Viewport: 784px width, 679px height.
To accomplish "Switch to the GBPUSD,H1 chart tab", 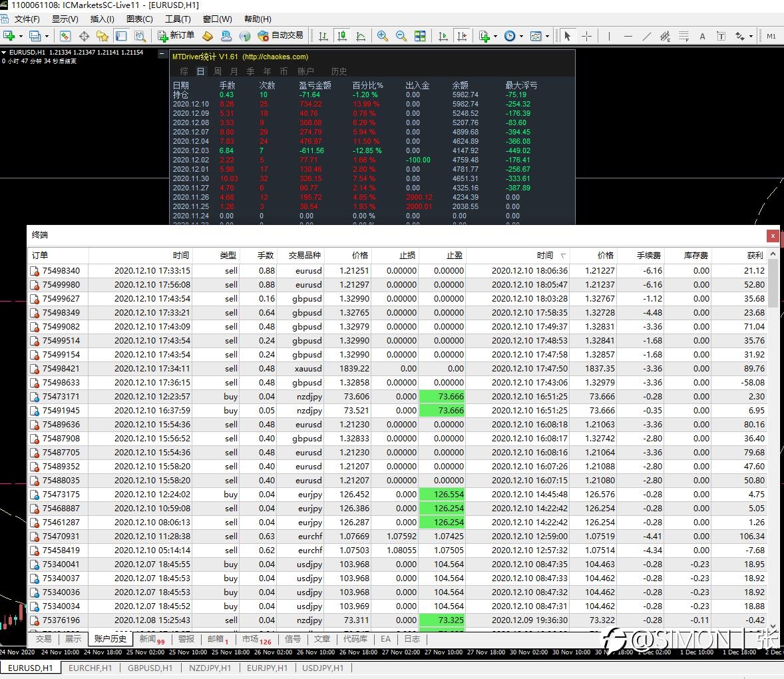I will (150, 668).
